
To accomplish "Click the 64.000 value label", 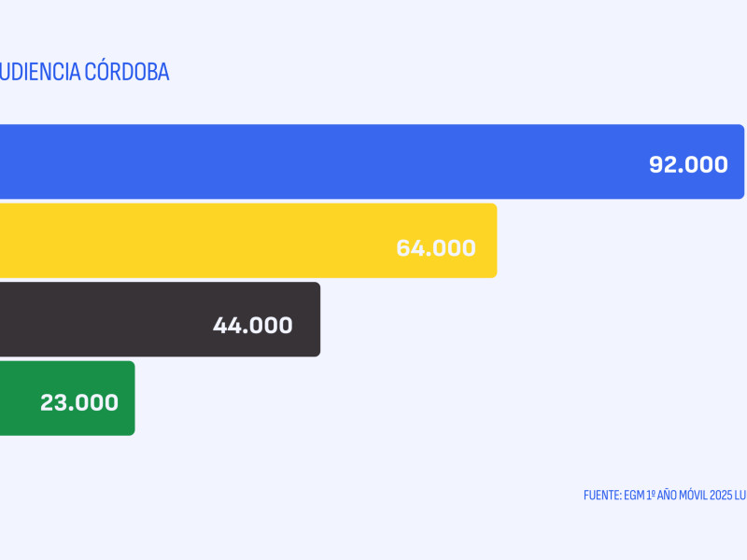I will point(436,248).
